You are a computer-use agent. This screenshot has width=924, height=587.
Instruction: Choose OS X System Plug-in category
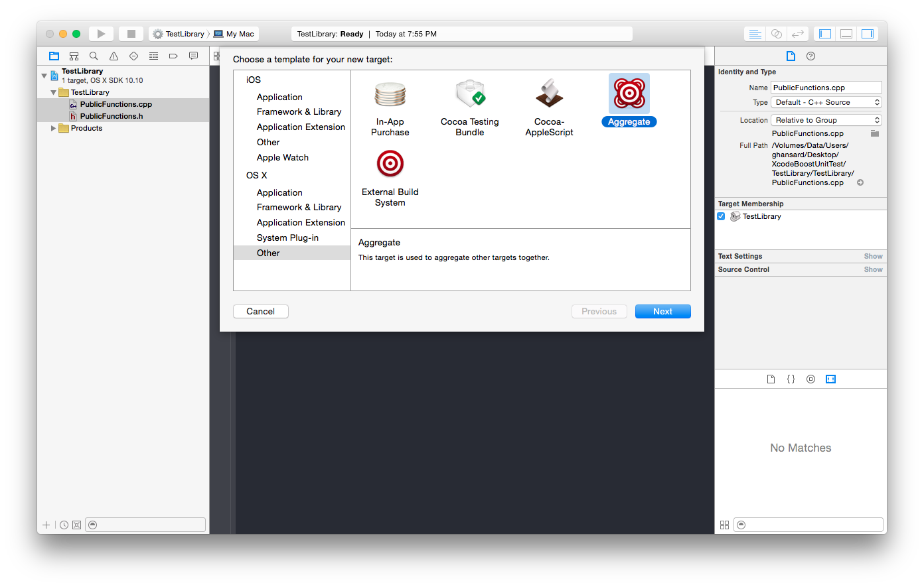pyautogui.click(x=287, y=238)
